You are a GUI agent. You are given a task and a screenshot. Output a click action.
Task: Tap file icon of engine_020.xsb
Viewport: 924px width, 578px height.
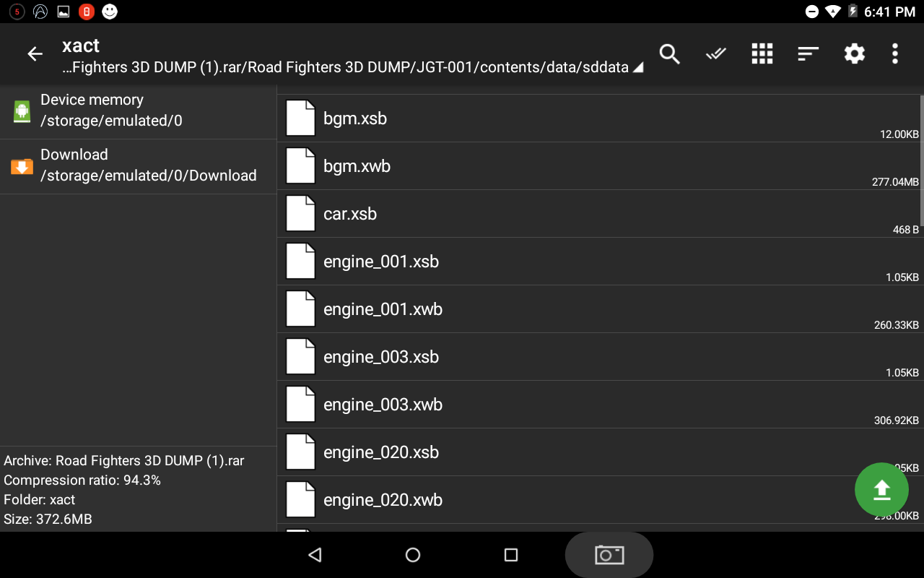coord(300,452)
